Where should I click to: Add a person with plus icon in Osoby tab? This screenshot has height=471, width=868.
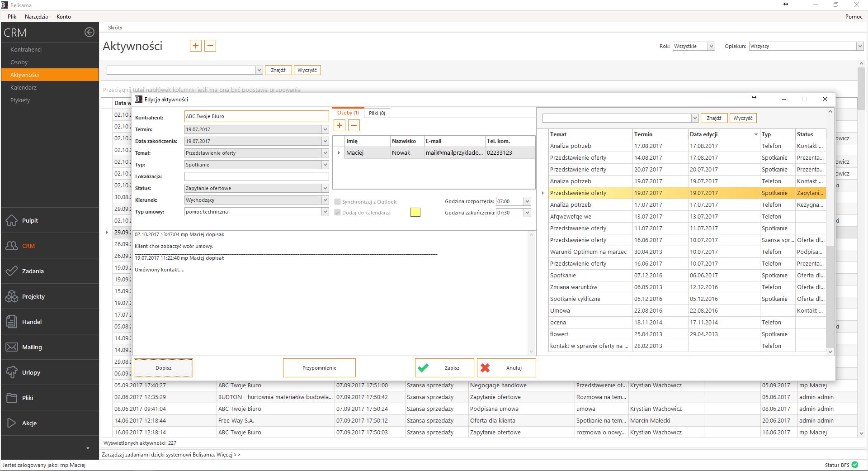point(340,126)
